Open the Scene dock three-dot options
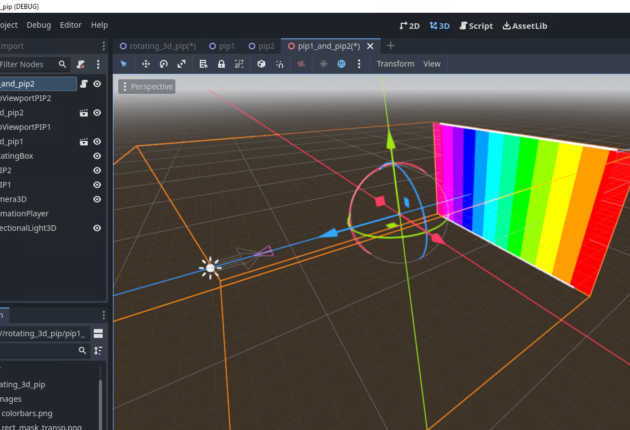This screenshot has height=430, width=630. pyautogui.click(x=104, y=46)
